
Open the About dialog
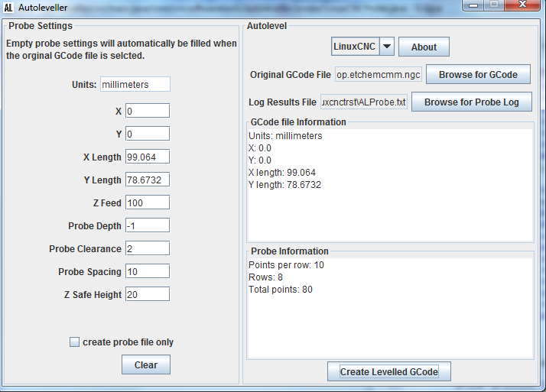[x=424, y=47]
